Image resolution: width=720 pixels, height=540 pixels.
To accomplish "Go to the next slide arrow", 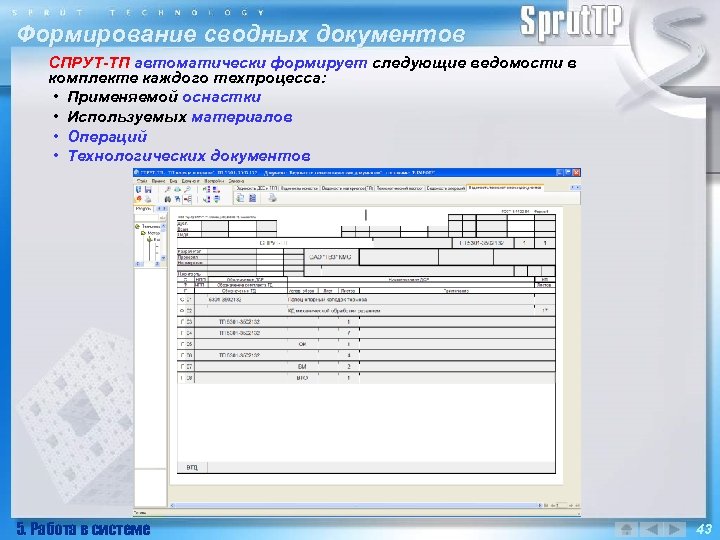I will point(674,529).
